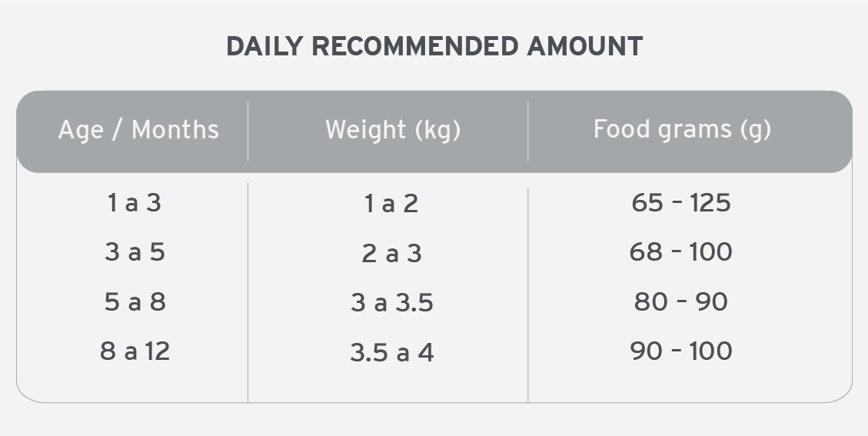Click the age cell 8 a 12

(x=135, y=351)
